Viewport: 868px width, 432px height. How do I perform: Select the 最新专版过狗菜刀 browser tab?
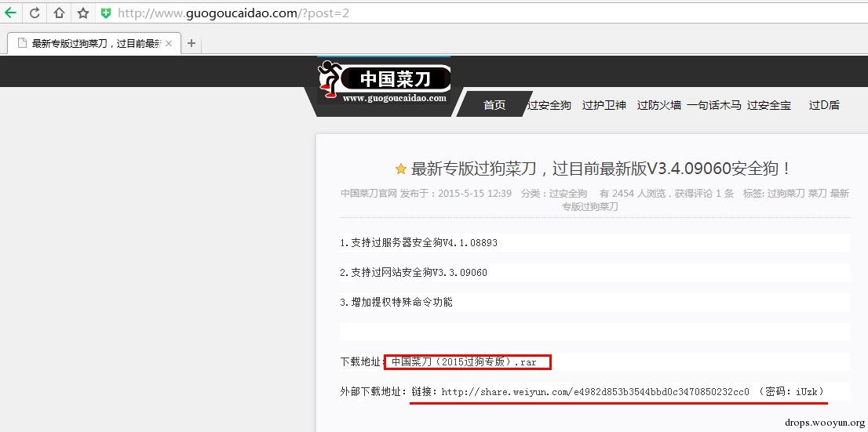coord(94,43)
